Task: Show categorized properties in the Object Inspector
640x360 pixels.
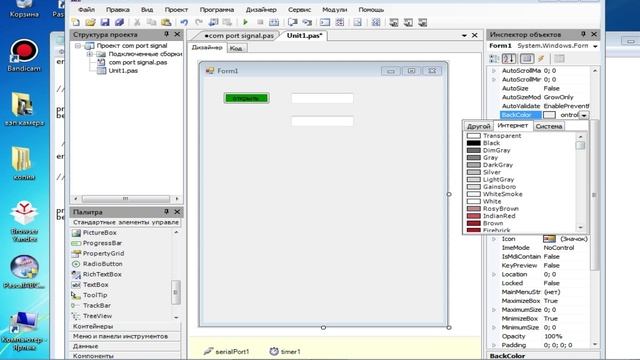Action: point(494,59)
